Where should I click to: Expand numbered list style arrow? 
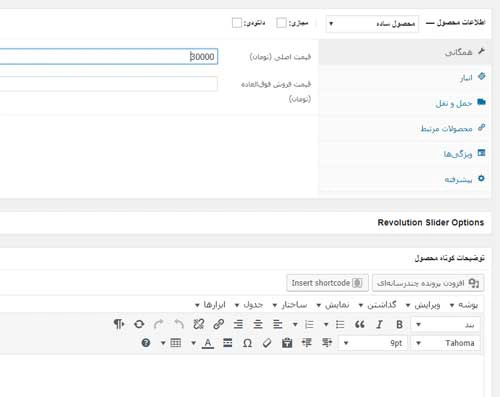[x=295, y=324]
